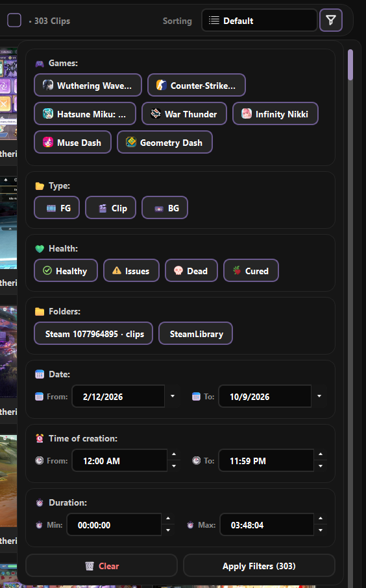Decrease the maximum duration
Image resolution: width=366 pixels, height=588 pixels.
[x=320, y=530]
